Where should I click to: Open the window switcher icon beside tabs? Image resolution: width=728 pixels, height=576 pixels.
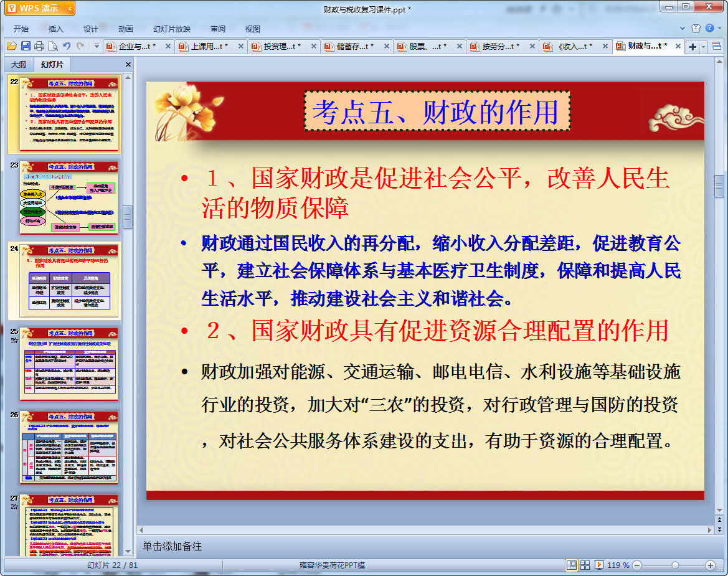(x=716, y=47)
